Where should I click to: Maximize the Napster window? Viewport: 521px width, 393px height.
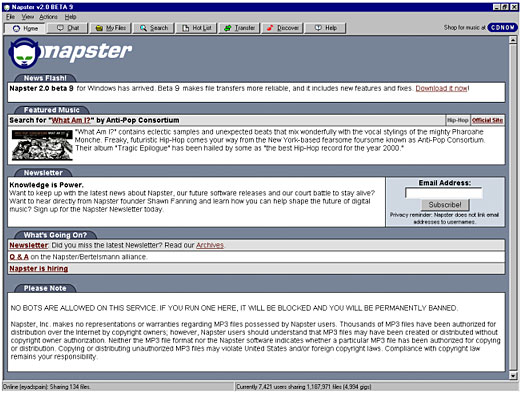(505, 7)
